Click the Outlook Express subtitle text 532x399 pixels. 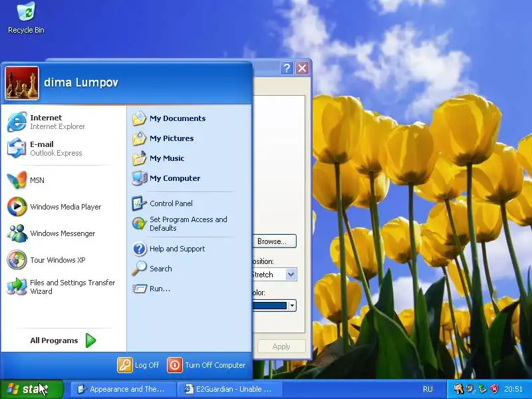point(56,153)
